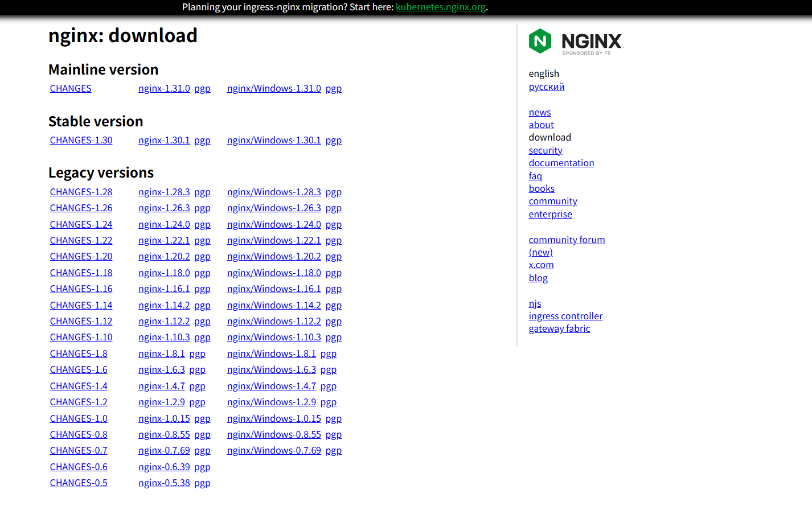812x506 pixels.
Task: Open CHANGES-0.7 changelog
Action: [x=79, y=450]
